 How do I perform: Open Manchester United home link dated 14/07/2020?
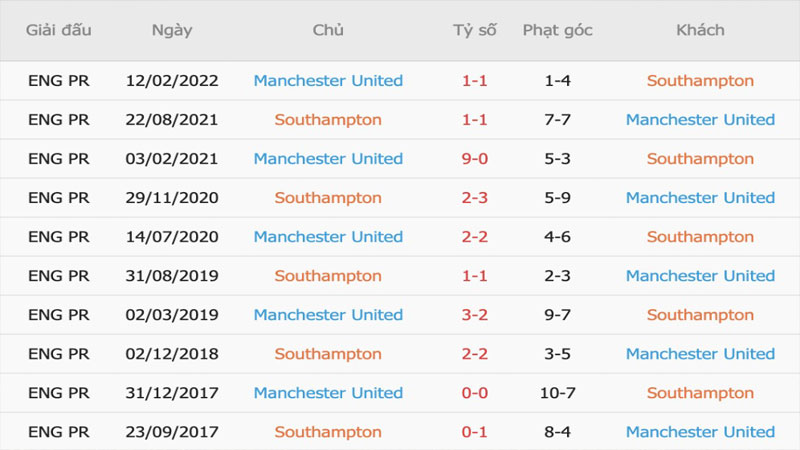328,237
